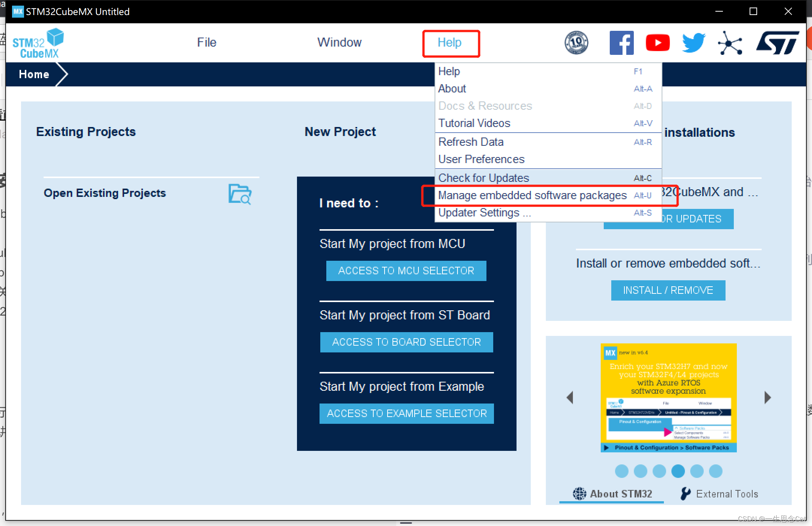The width and height of the screenshot is (812, 526).
Task: Switch to External Tools tab
Action: (720, 494)
